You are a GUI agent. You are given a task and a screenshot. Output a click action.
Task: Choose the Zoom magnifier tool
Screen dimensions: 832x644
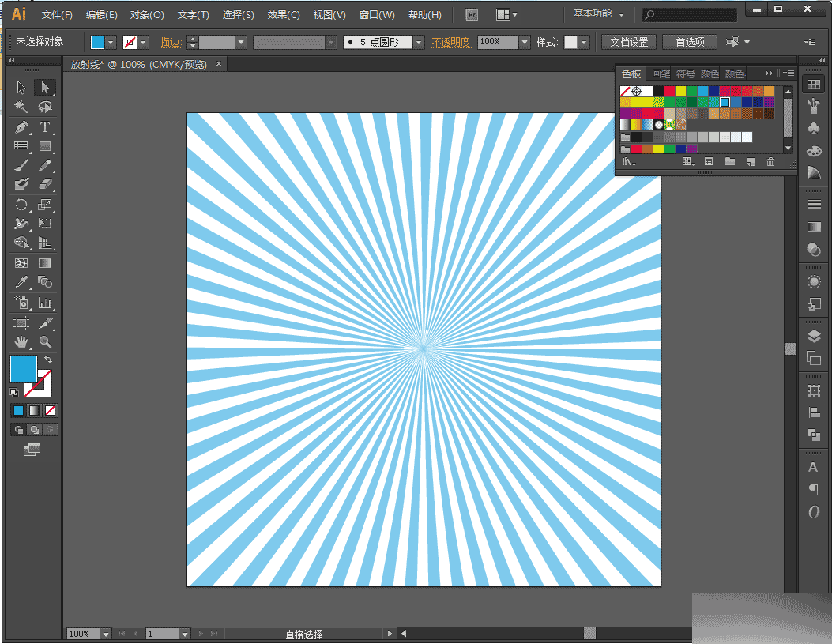coord(45,342)
